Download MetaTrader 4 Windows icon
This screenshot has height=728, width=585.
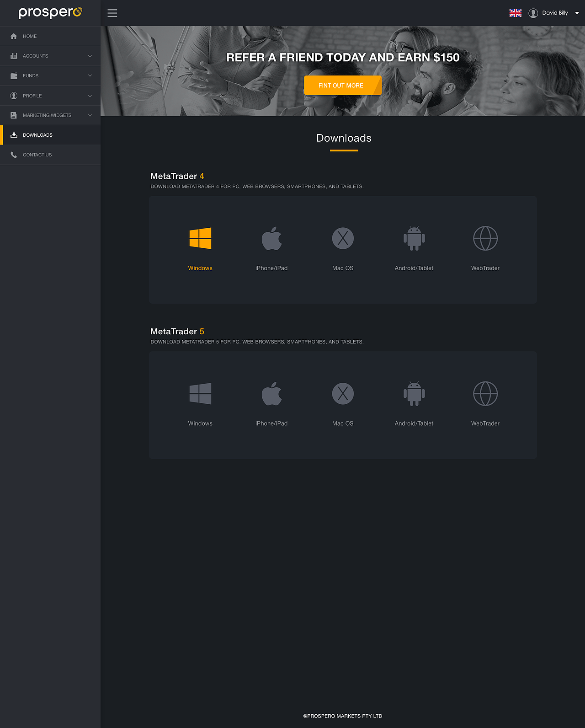(200, 238)
